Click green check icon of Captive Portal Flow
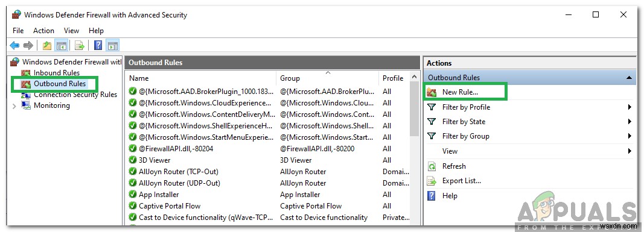The width and height of the screenshot is (644, 232). tap(133, 205)
